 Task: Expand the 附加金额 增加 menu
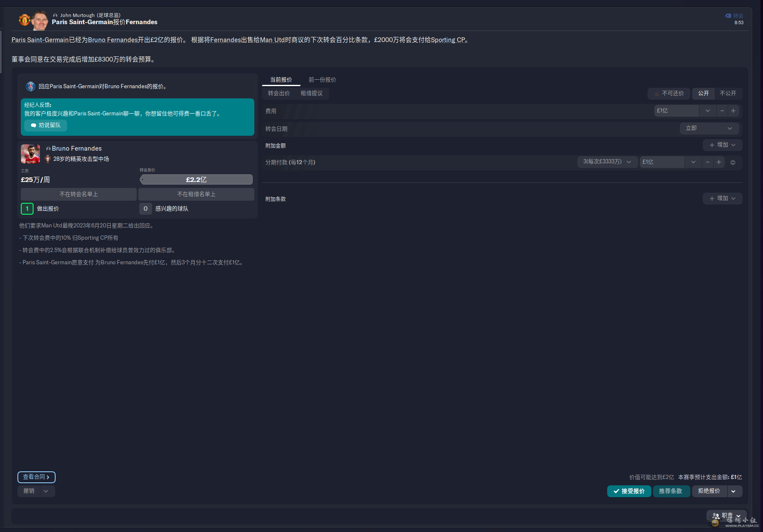(x=723, y=145)
